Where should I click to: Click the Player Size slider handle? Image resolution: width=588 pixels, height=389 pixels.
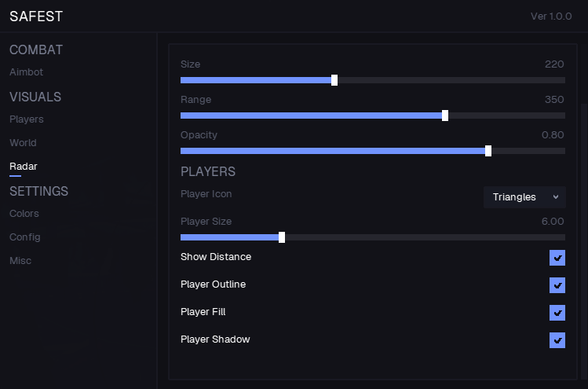click(x=282, y=237)
